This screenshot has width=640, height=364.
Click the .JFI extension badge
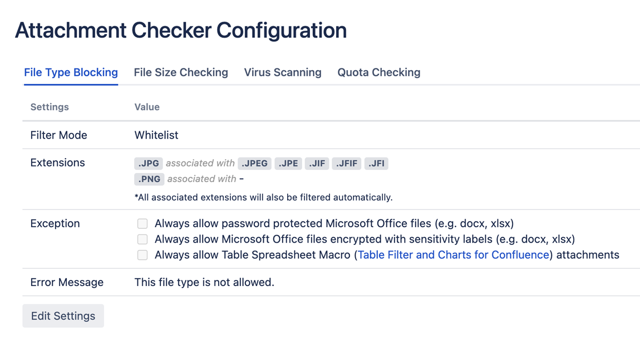(x=376, y=164)
